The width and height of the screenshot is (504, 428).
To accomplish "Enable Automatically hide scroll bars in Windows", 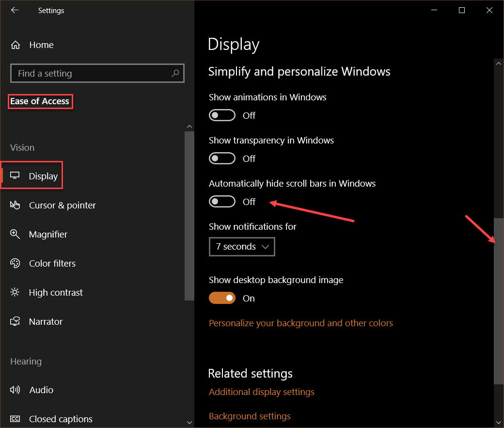I will (x=222, y=201).
